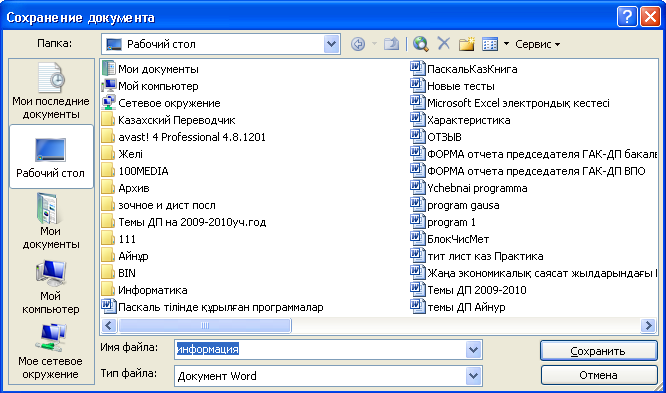666x393 pixels.
Task: Select the program 1 document
Action: (443, 222)
